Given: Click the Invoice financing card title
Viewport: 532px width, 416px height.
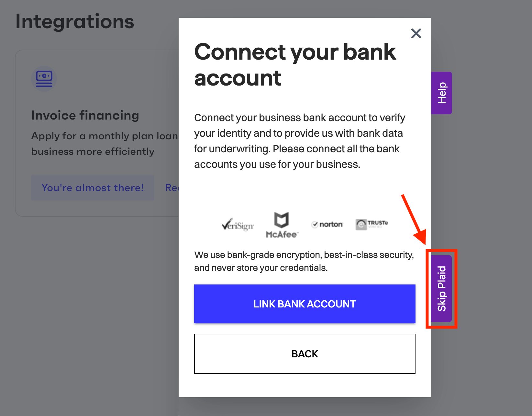Looking at the screenshot, I should [x=85, y=115].
